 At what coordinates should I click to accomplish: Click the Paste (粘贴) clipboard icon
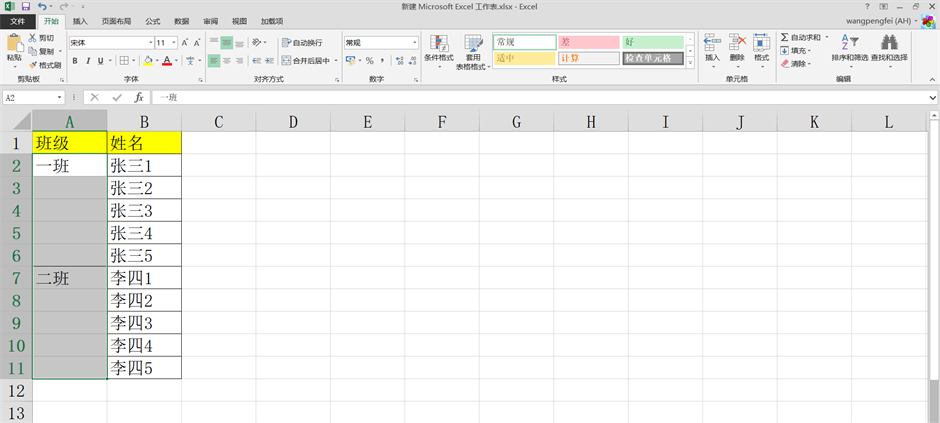(14, 43)
